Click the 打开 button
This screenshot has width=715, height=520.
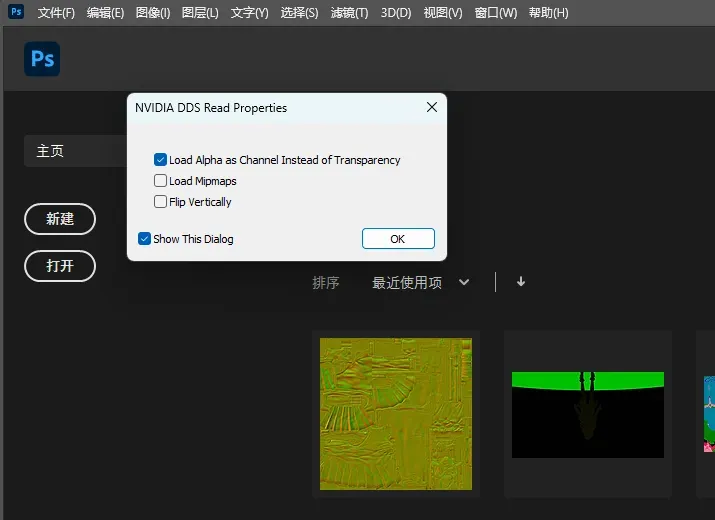coord(60,266)
